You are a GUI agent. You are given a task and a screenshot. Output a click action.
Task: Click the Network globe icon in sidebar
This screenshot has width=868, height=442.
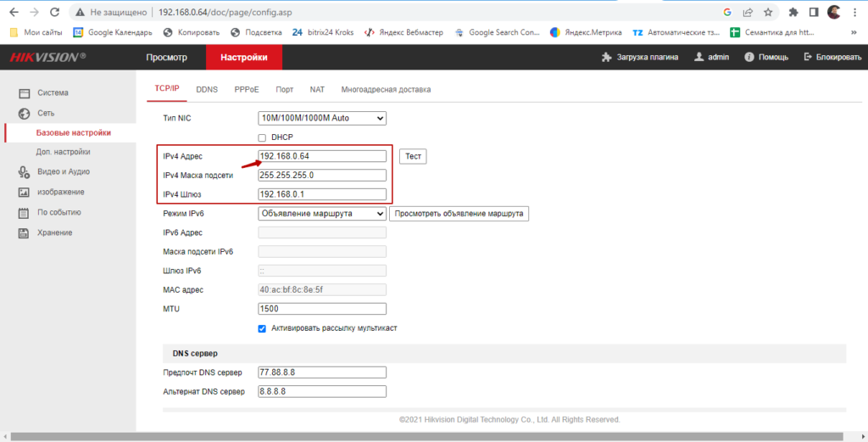coord(24,113)
